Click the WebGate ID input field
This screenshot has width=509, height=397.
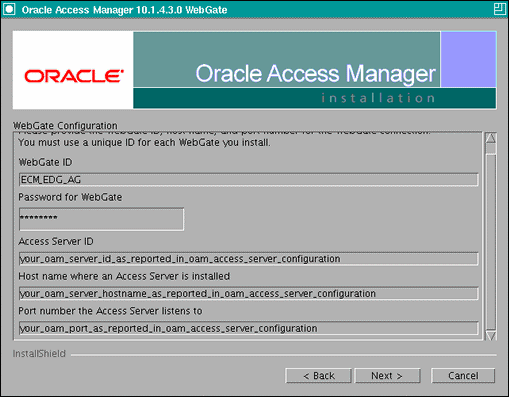click(x=249, y=180)
